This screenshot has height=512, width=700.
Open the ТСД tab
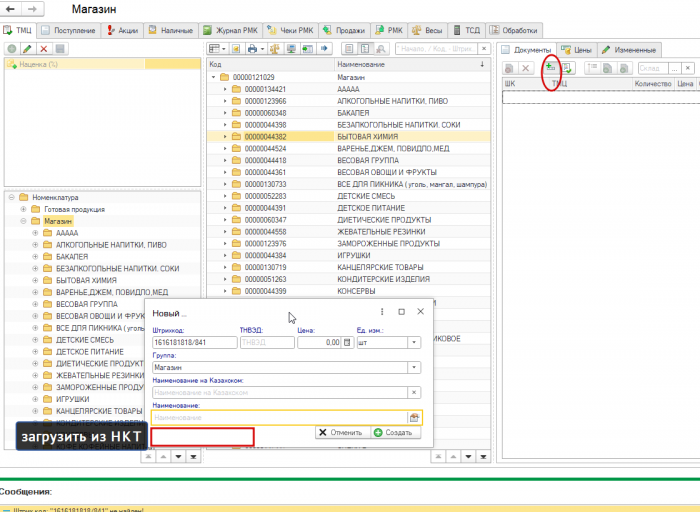click(467, 30)
